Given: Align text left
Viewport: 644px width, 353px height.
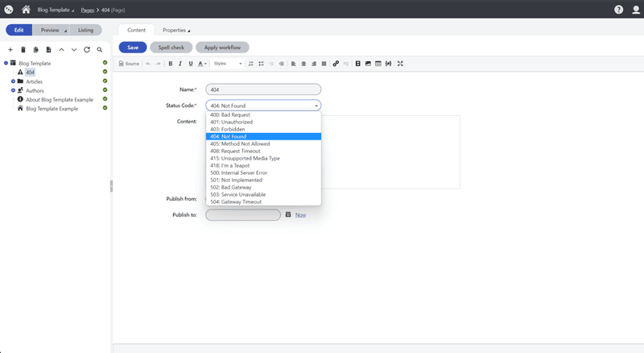Looking at the screenshot, I should [x=294, y=64].
